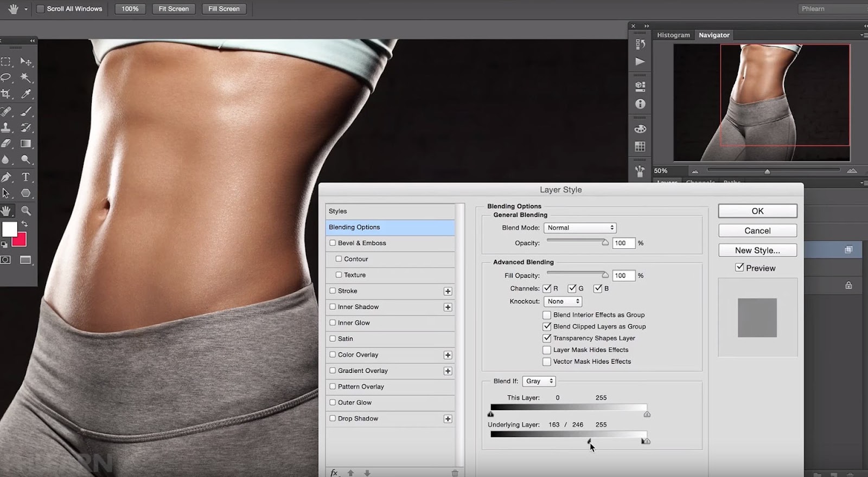Uncheck the R channel checkbox
The width and height of the screenshot is (868, 477).
pyautogui.click(x=547, y=288)
